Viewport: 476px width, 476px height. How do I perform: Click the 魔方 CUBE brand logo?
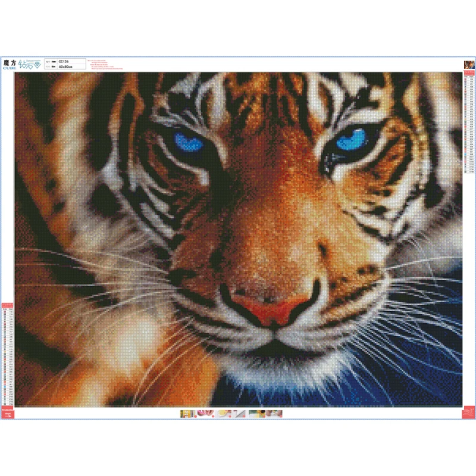click(10, 64)
